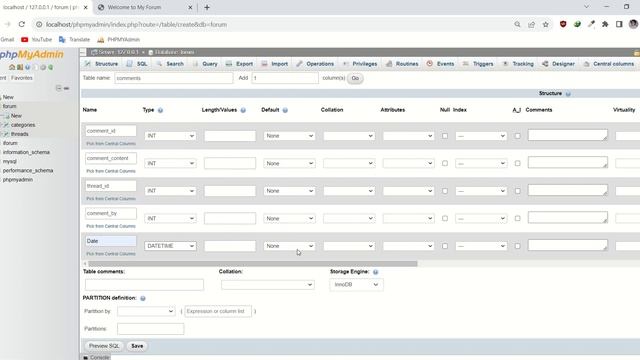
Task: Enable A_I checkbox for comment_id
Action: 518,136
